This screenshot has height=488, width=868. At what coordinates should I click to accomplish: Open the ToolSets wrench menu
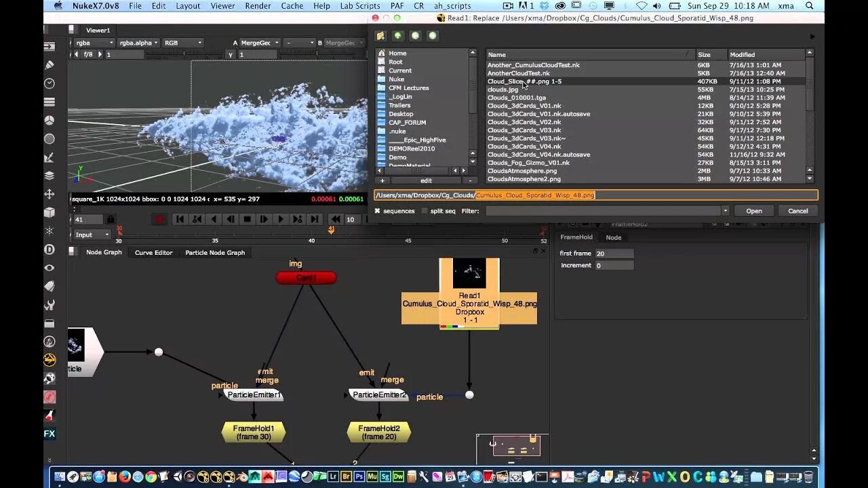(50, 304)
